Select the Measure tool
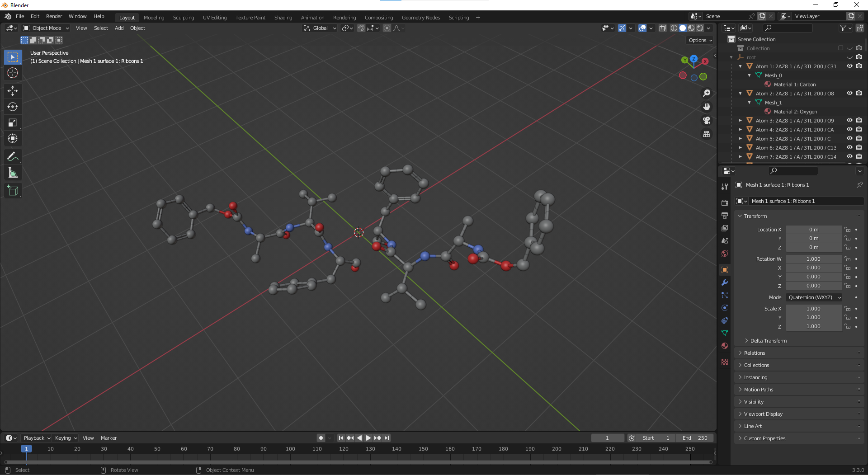This screenshot has width=868, height=475. (13, 173)
